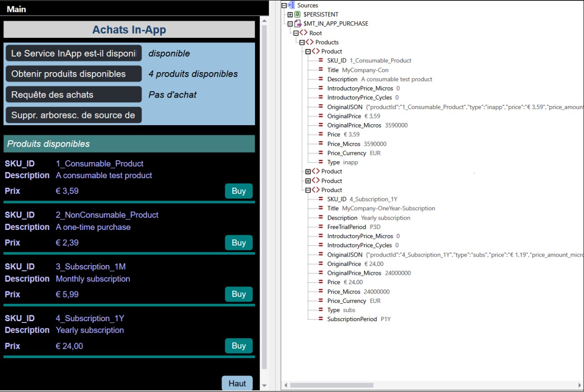Click the equals icon beside Price_Currency EUR in first product
The height and width of the screenshot is (392, 584).
[321, 153]
